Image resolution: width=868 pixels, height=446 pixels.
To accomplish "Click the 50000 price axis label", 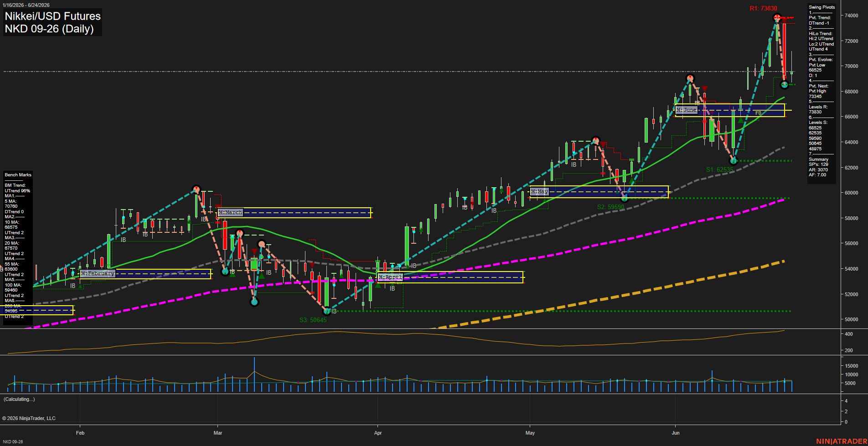I will pyautogui.click(x=852, y=319).
